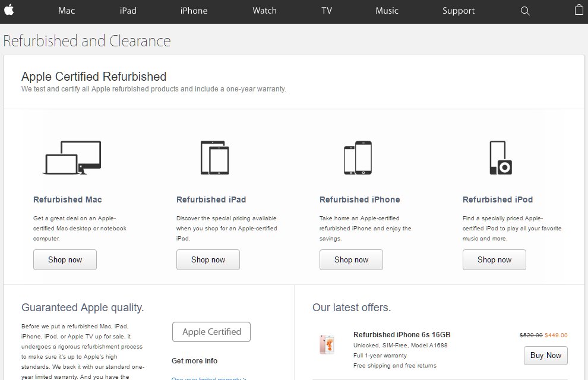Open the Refurbished iPhone 6s 16GB title
This screenshot has height=380, width=588.
pyautogui.click(x=402, y=335)
